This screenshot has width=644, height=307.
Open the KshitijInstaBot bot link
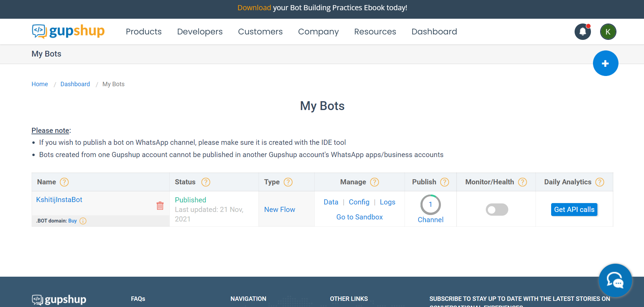coord(59,200)
